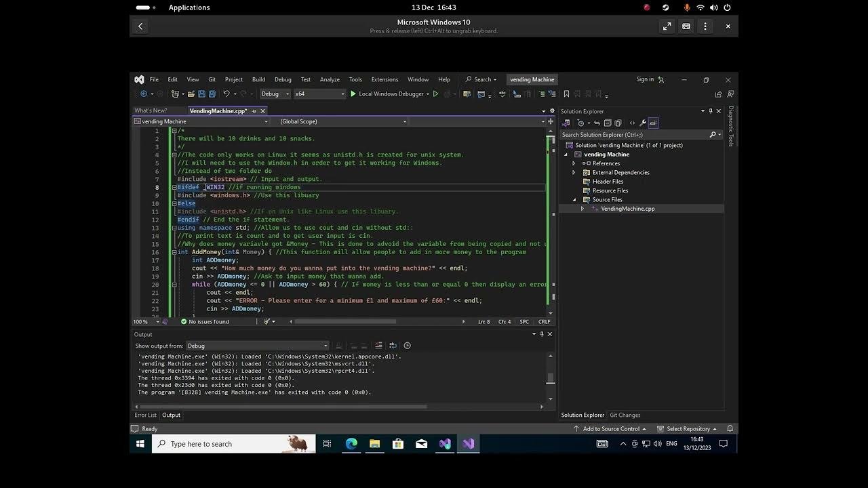Open the Build menu
The height and width of the screenshot is (488, 868).
point(258,79)
